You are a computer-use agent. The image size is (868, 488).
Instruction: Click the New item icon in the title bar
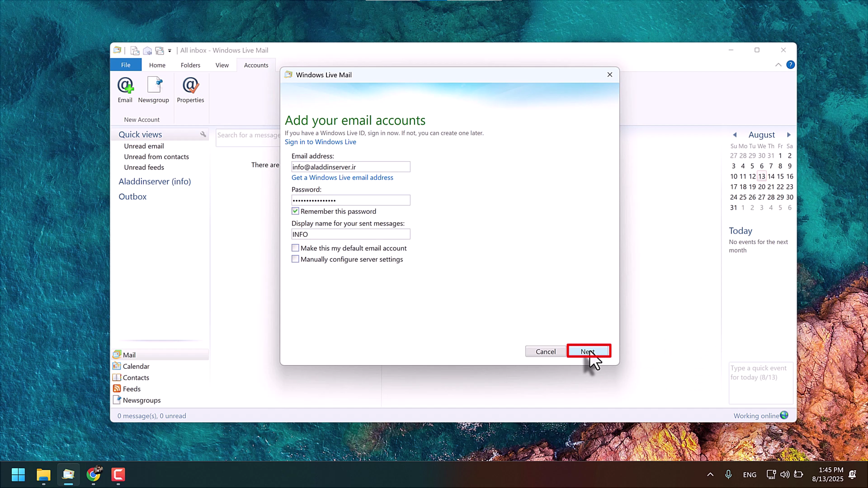[x=135, y=50]
